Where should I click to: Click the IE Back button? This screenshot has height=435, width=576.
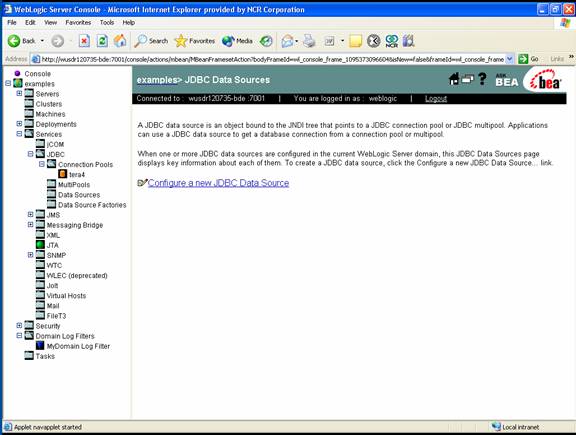pyautogui.click(x=22, y=41)
